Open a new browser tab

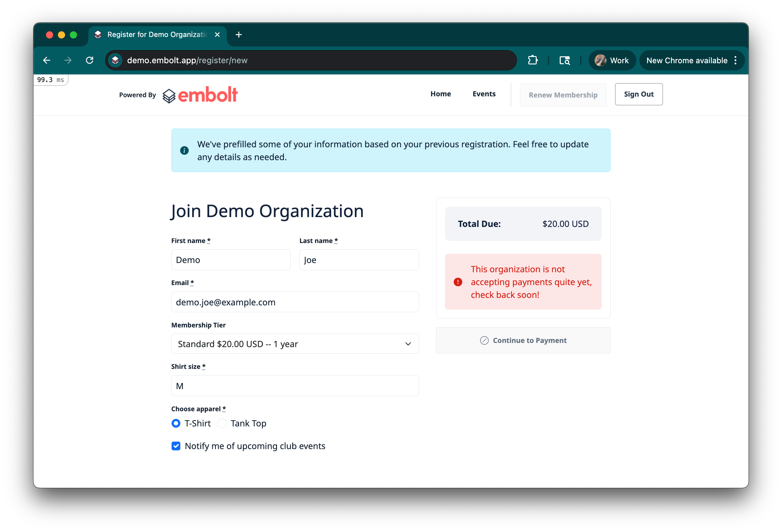[238, 35]
